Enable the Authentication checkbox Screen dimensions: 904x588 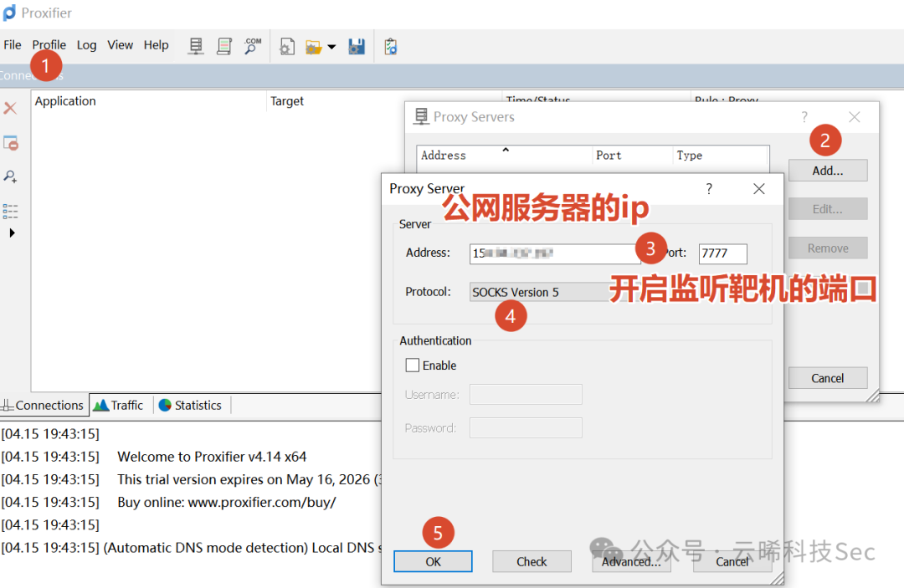pos(412,366)
